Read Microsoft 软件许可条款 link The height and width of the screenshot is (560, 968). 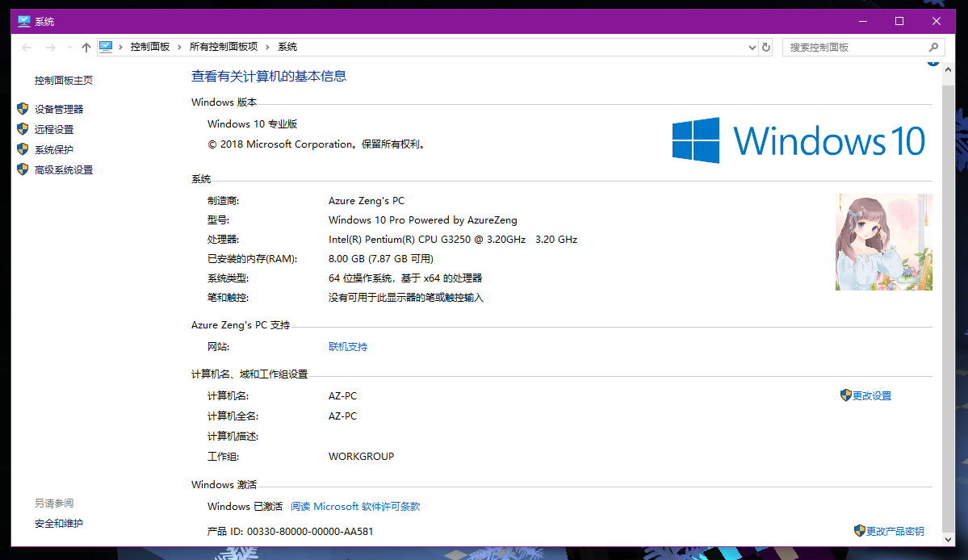[355, 507]
